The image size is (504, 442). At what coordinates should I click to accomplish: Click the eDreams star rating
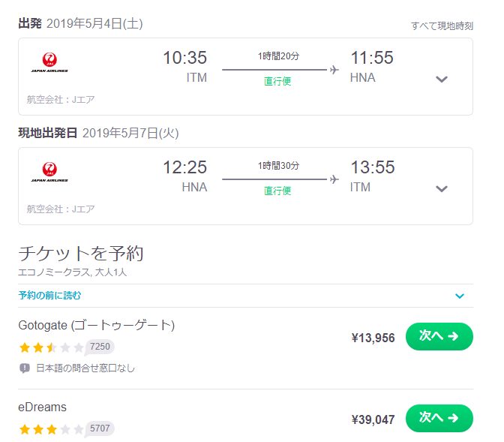[x=51, y=429]
